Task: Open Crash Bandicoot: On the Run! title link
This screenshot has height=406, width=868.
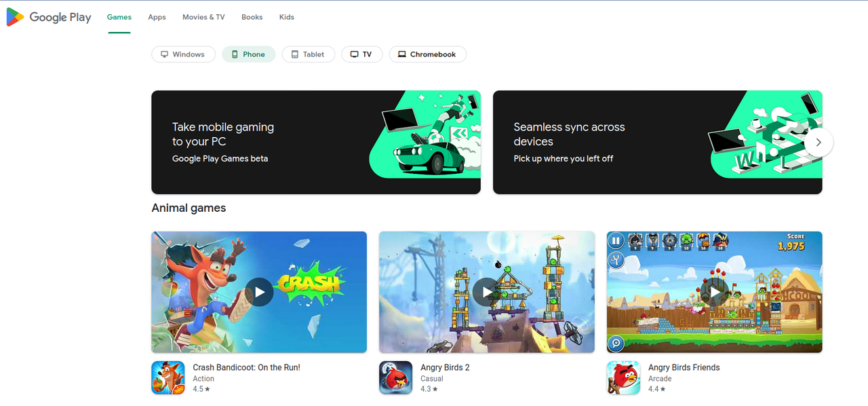Action: tap(247, 367)
